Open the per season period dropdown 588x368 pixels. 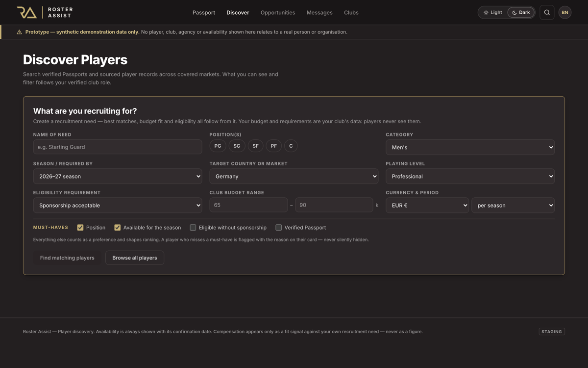513,205
